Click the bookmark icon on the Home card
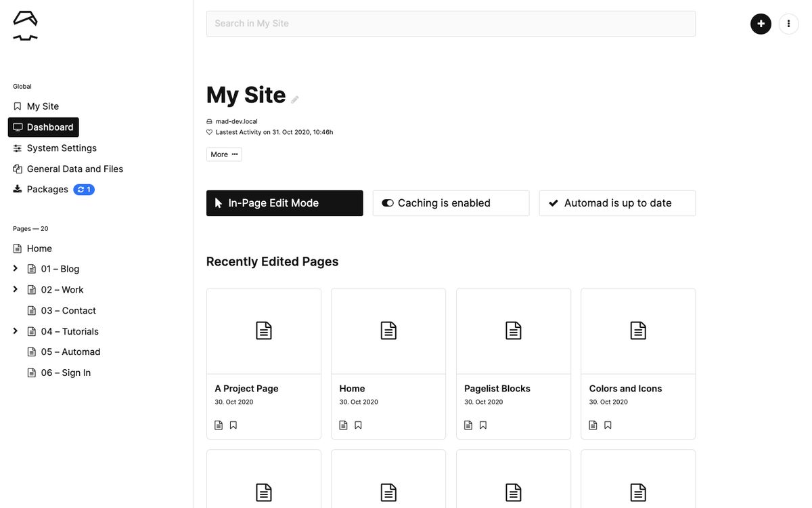The width and height of the screenshot is (812, 508). click(x=357, y=425)
